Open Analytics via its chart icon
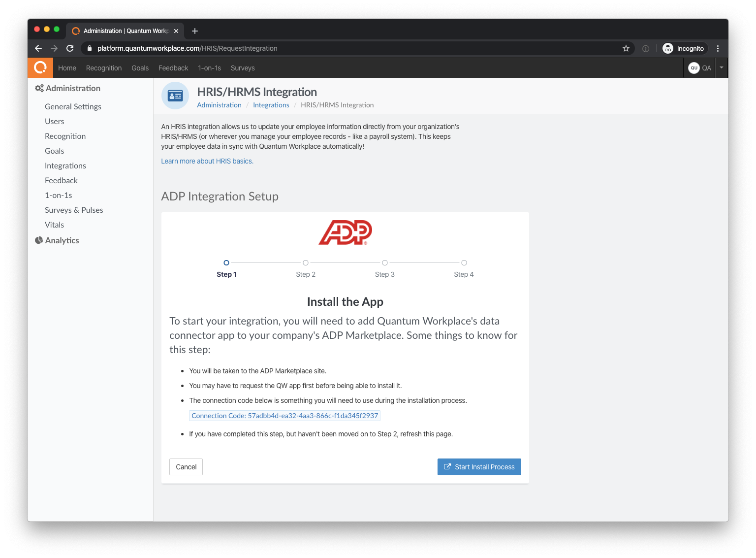Screen dimensions: 756x558 pos(39,240)
